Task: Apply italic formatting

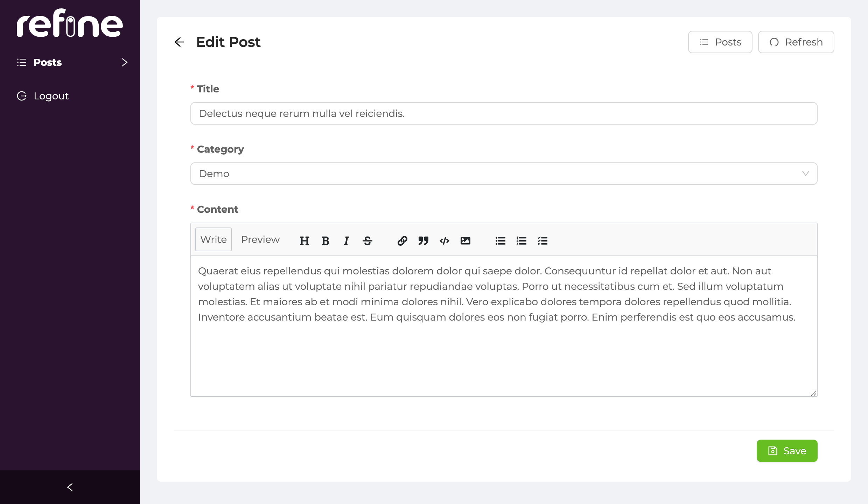Action: (346, 241)
